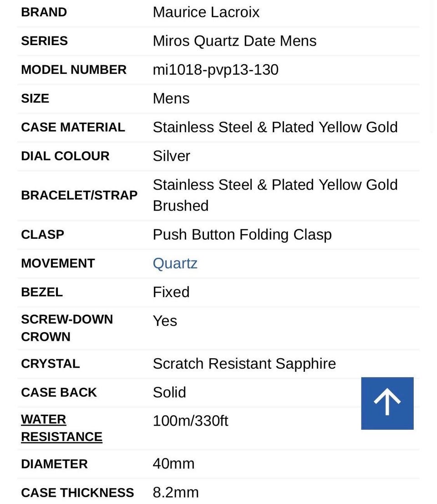Click the Fixed bezel value
The width and height of the screenshot is (437, 504).
[171, 292]
